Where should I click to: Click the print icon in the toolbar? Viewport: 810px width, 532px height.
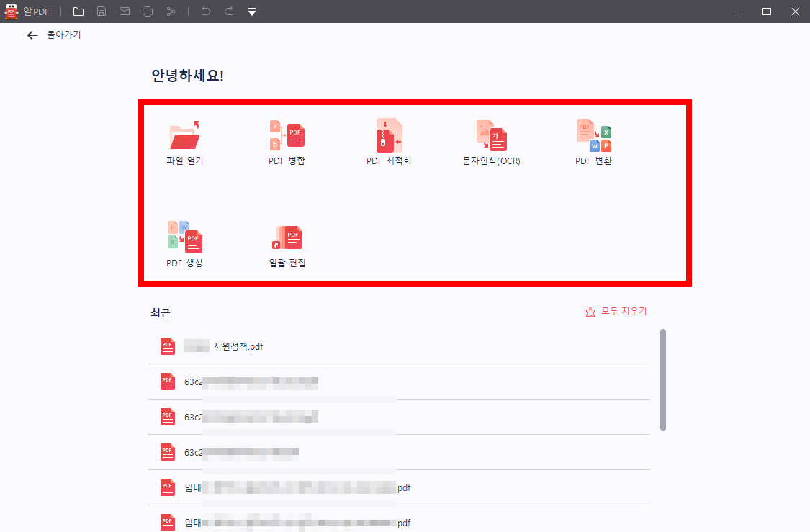pos(147,11)
